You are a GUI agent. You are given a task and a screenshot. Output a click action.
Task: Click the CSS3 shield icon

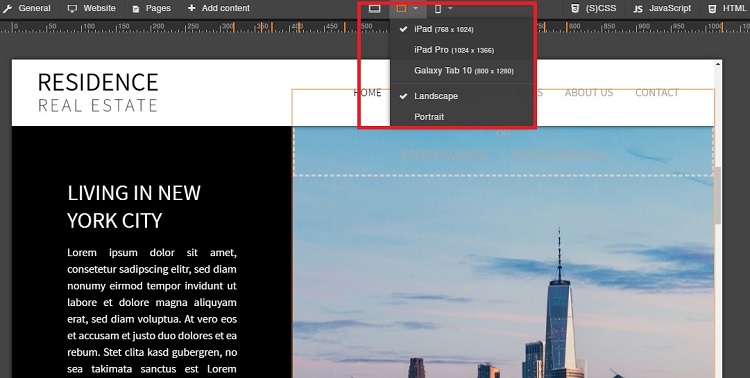coord(575,8)
